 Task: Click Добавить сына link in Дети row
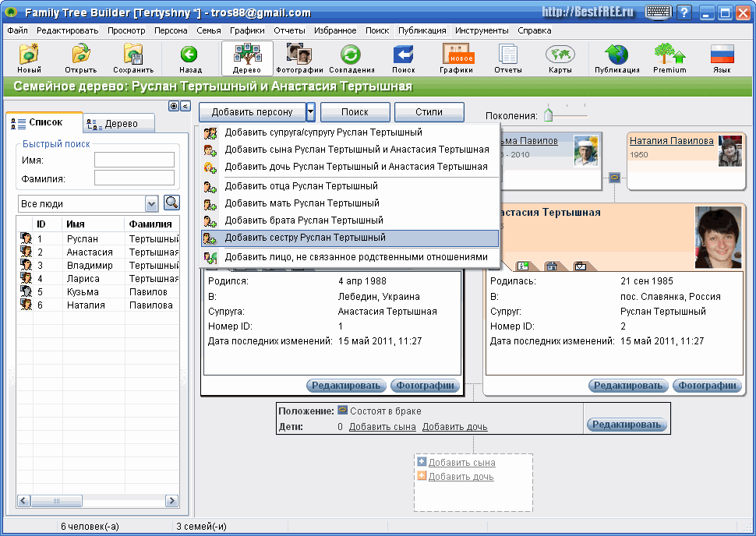pyautogui.click(x=383, y=427)
